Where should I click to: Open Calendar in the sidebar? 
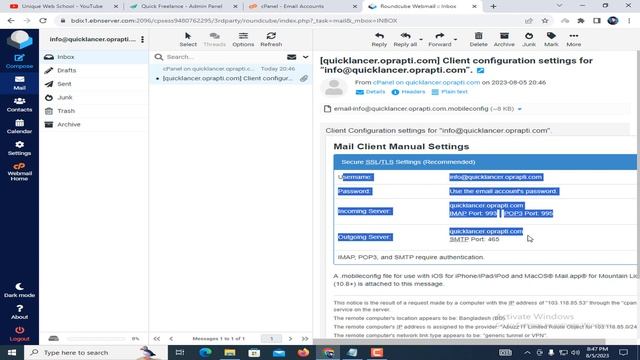point(19,126)
